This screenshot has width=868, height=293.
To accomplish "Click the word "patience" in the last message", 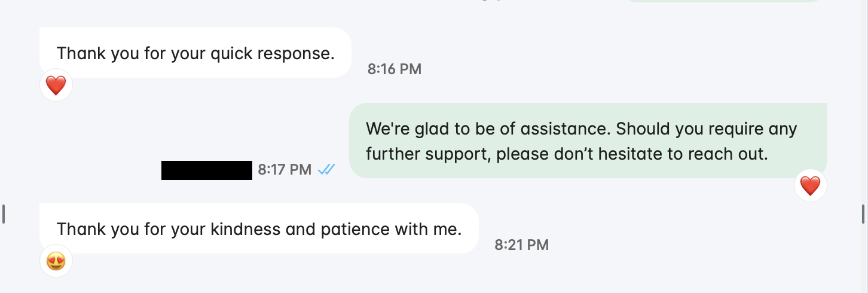I will coord(355,229).
